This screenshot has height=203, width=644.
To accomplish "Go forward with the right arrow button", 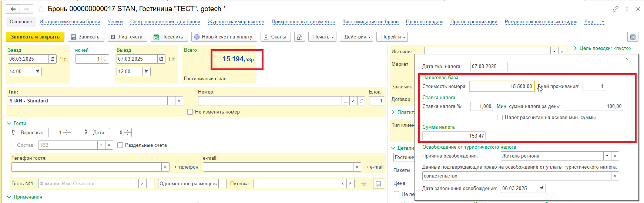I will (x=26, y=9).
